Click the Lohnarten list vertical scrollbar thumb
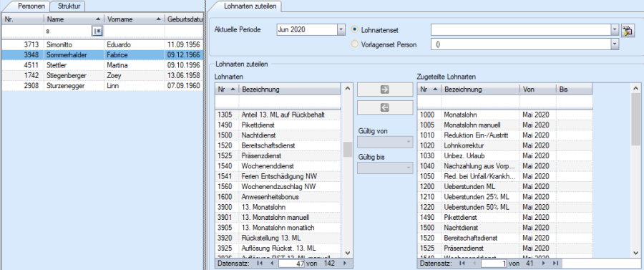Viewport: 644px width, 270px height. point(348,149)
